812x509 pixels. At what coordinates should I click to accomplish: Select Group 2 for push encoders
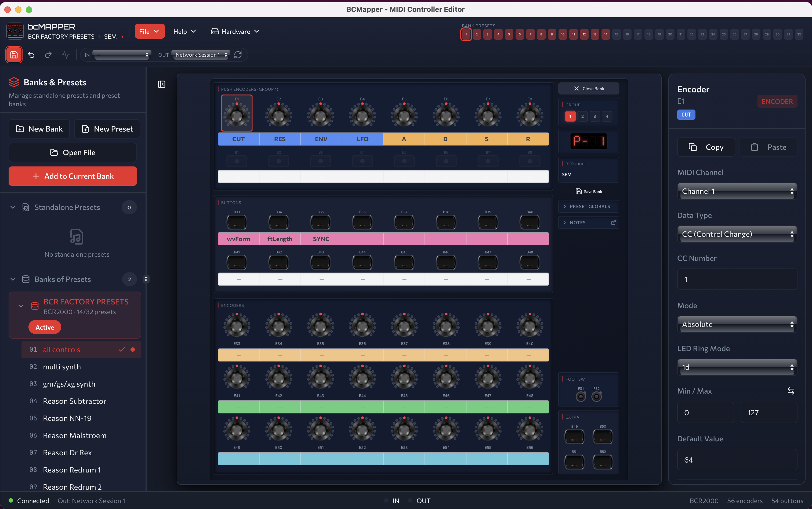coord(582,116)
